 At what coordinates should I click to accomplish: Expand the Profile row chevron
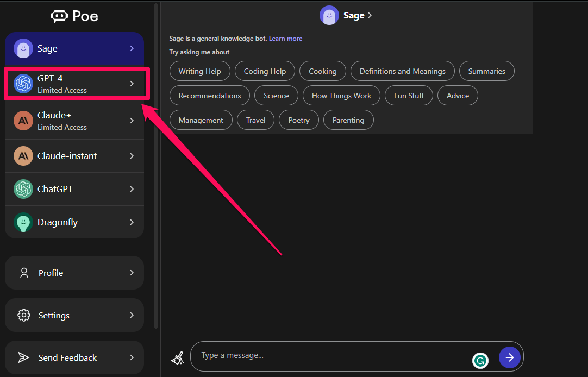coord(132,273)
